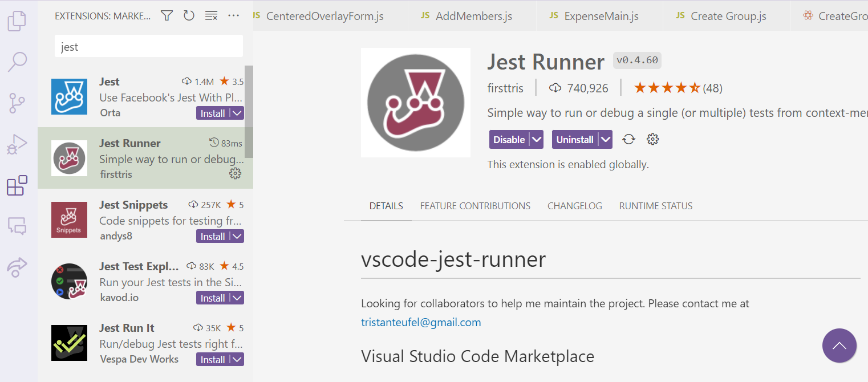Click the Jest extension icon by Orta

69,96
